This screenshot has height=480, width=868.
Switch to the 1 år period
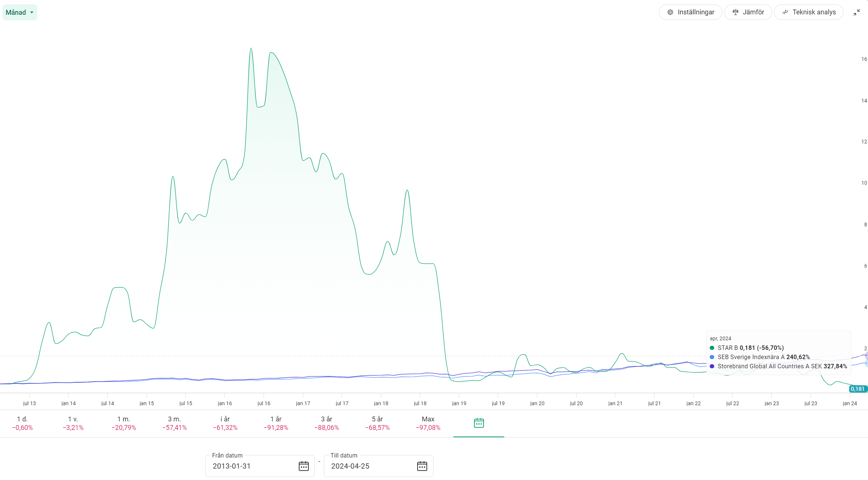276,423
